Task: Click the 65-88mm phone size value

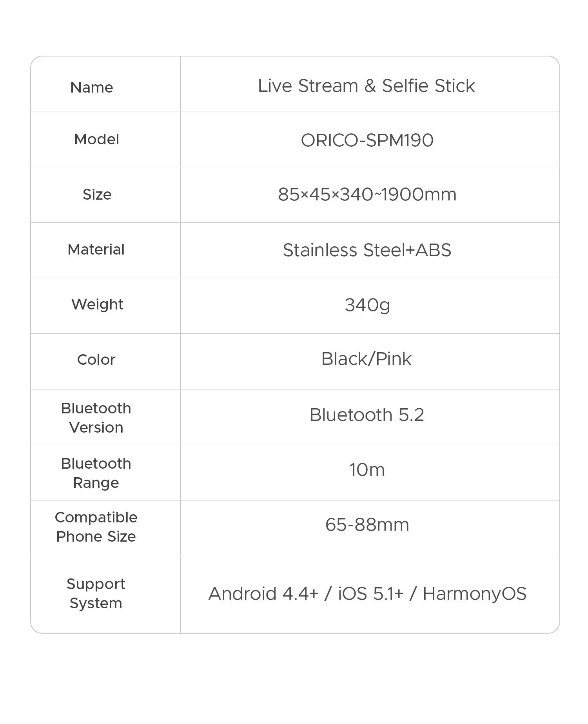Action: 367,525
